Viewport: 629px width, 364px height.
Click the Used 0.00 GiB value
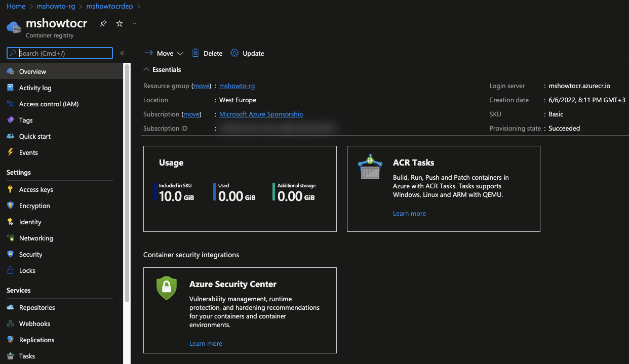click(x=237, y=196)
